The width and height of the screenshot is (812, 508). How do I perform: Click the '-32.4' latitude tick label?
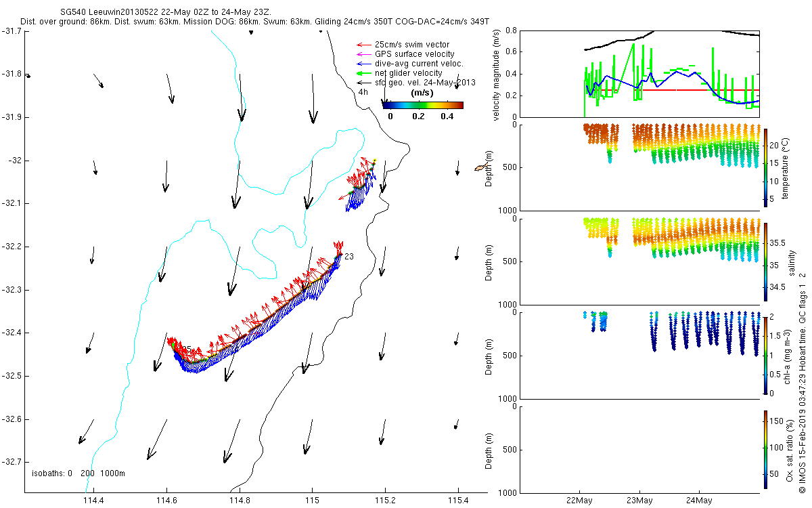[x=11, y=333]
